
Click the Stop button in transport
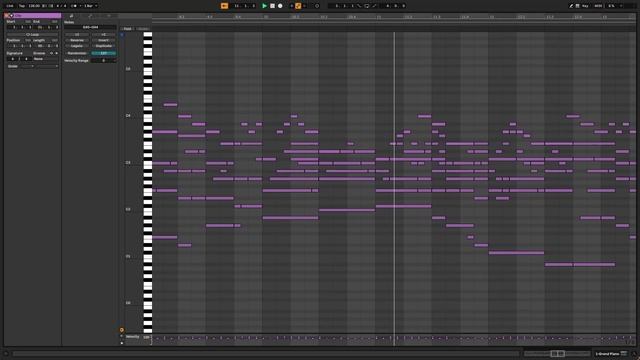(x=272, y=6)
